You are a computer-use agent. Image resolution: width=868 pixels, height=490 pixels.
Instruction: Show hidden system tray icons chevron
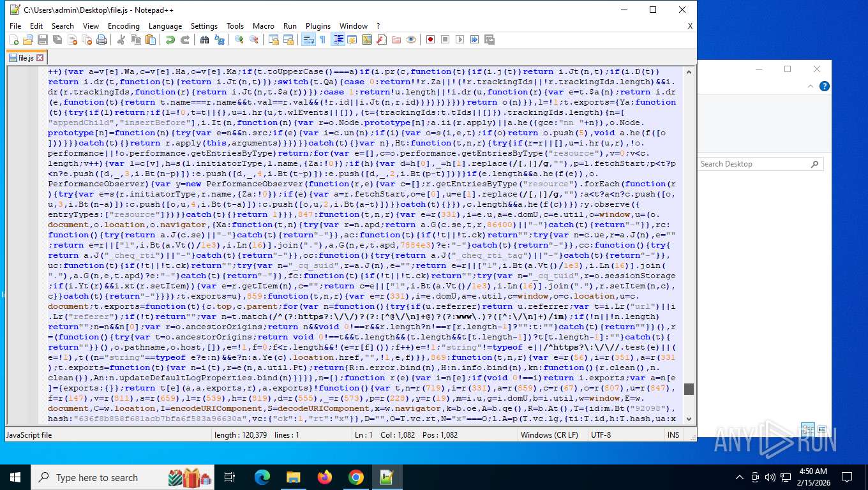(x=740, y=477)
